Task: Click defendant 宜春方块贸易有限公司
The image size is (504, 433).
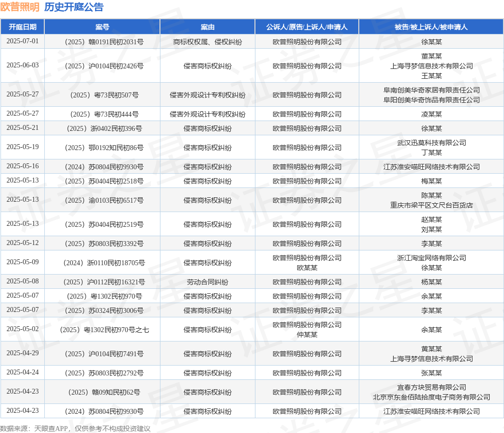Action: coord(432,388)
